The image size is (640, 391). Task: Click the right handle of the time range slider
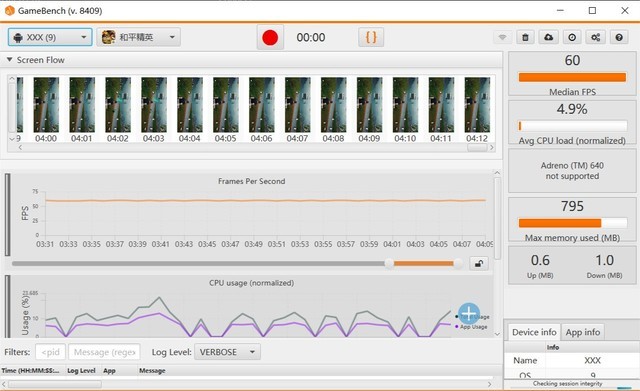point(458,264)
